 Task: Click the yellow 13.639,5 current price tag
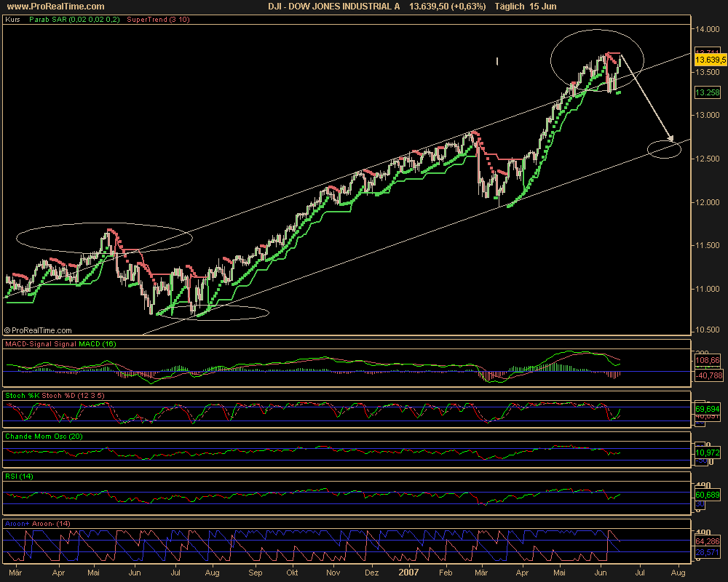point(711,60)
